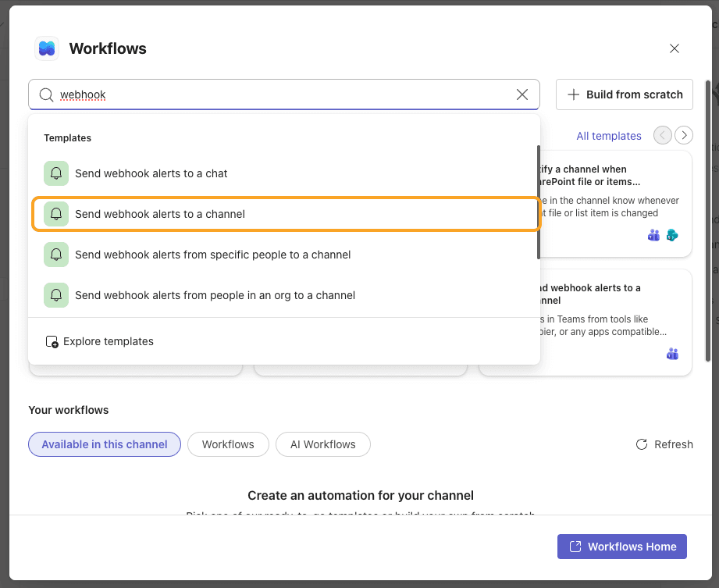The image size is (719, 588).
Task: Select Send webhook alerts to a chat
Action: tap(284, 173)
